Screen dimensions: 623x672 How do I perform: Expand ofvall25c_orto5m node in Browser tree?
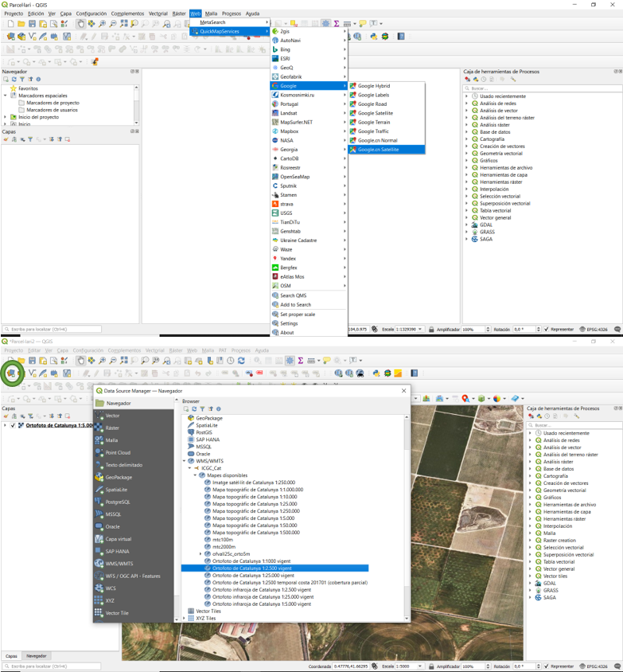(x=201, y=553)
